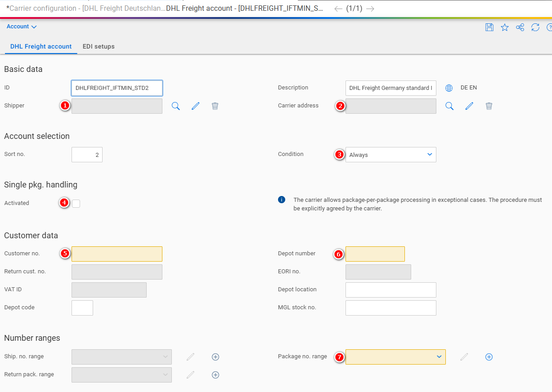Edit Ship. no. range with pencil

pos(191,357)
